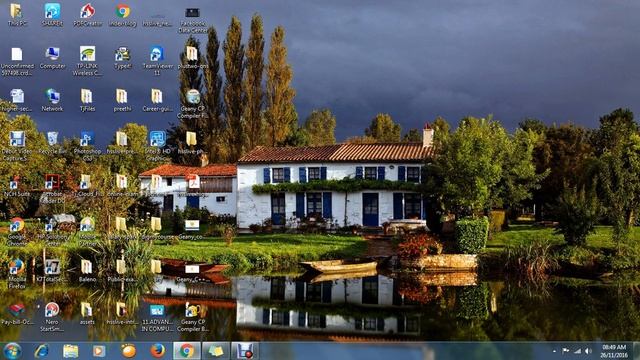Image resolution: width=640 pixels, height=360 pixels.
Task: Open the volume control in tray
Action: tap(588, 351)
